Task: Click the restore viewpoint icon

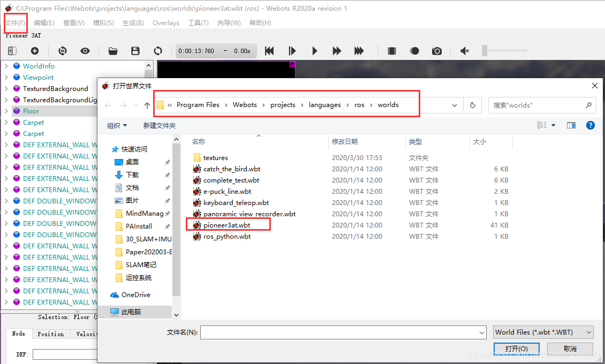Action: [63, 51]
